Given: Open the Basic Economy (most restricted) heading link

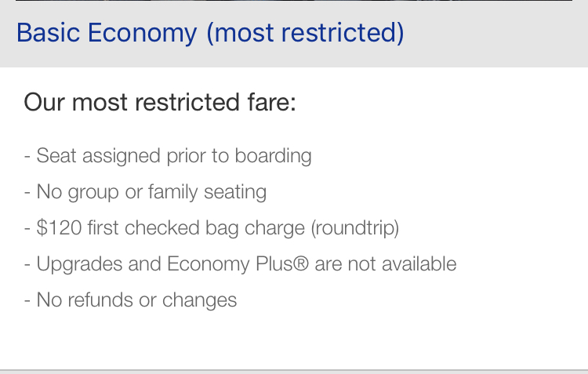Looking at the screenshot, I should (x=210, y=33).
